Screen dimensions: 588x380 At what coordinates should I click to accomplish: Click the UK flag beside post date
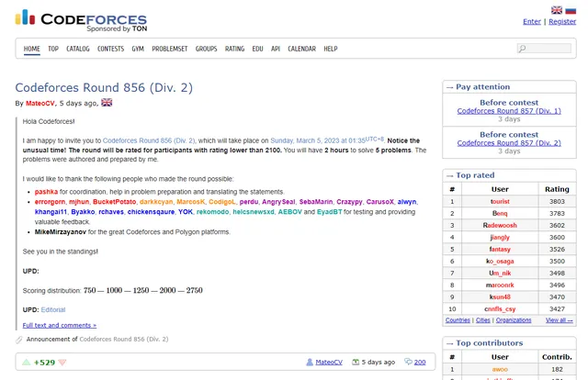click(107, 102)
